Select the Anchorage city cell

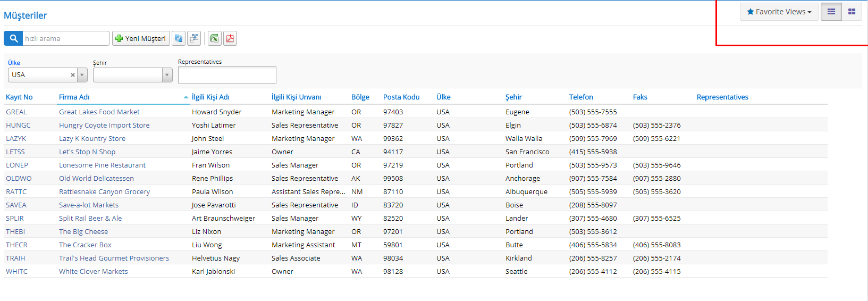click(523, 178)
